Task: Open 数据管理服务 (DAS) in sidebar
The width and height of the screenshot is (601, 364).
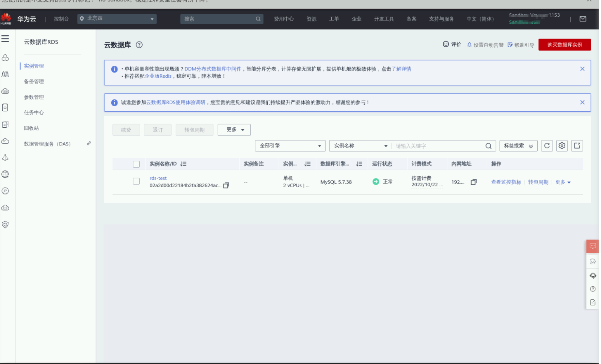Action: point(47,144)
